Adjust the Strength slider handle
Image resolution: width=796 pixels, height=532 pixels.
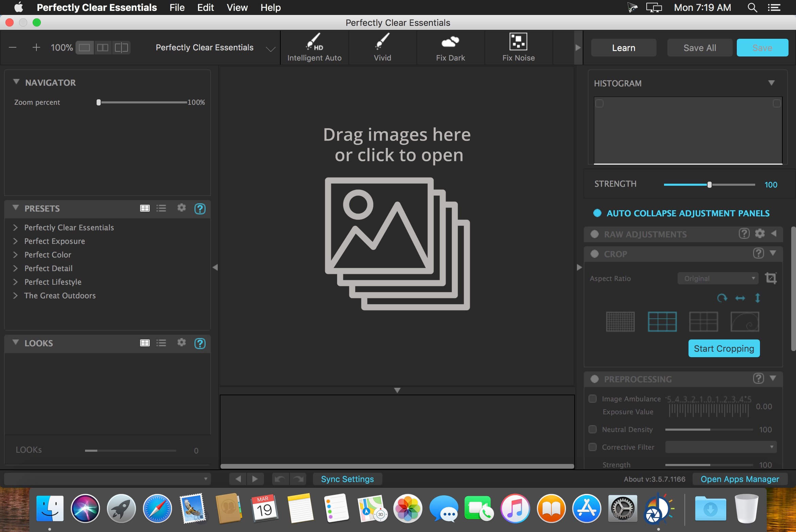tap(709, 185)
